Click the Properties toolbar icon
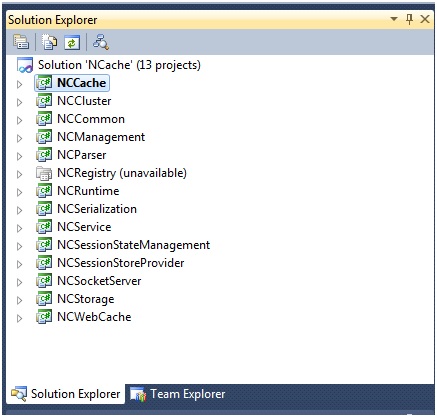 (x=21, y=42)
